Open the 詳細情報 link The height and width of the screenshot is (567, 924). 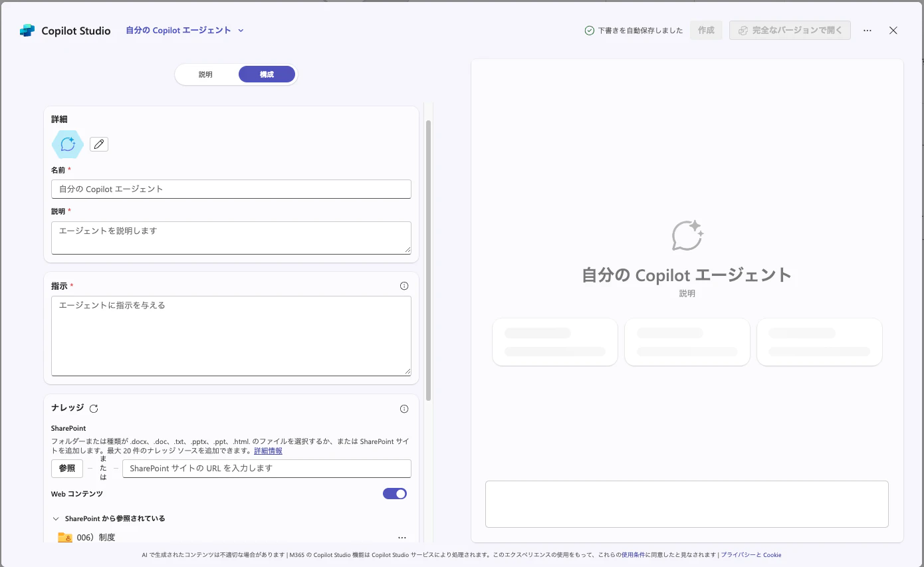tap(268, 451)
